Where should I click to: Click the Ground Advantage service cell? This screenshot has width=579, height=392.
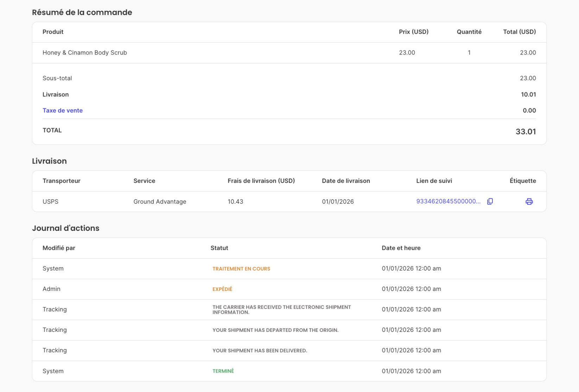[160, 202]
